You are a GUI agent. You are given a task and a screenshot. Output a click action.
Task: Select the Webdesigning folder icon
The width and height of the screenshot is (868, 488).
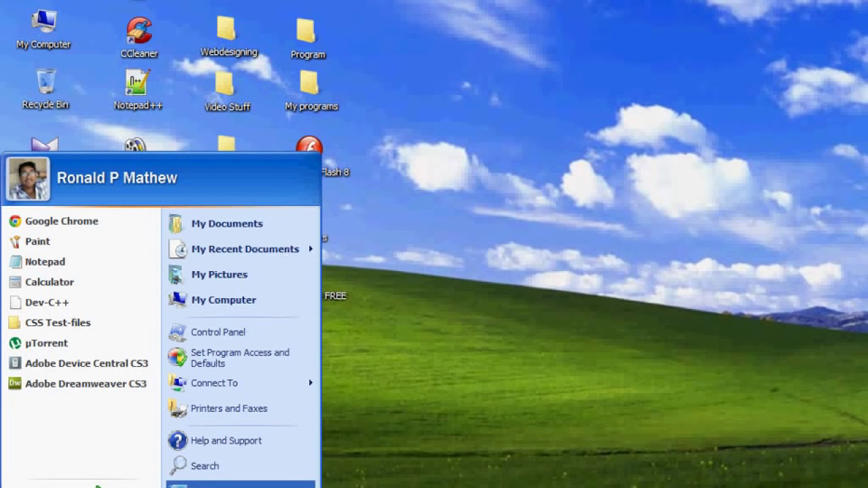click(226, 28)
